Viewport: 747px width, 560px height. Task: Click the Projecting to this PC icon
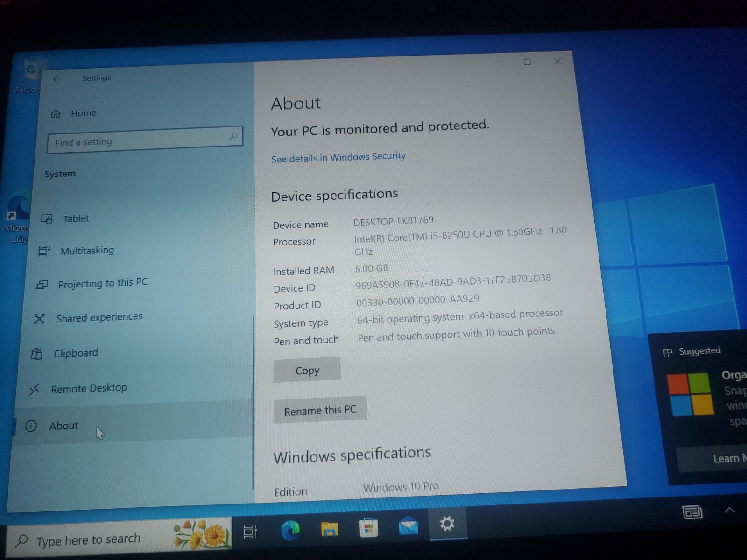pos(42,285)
